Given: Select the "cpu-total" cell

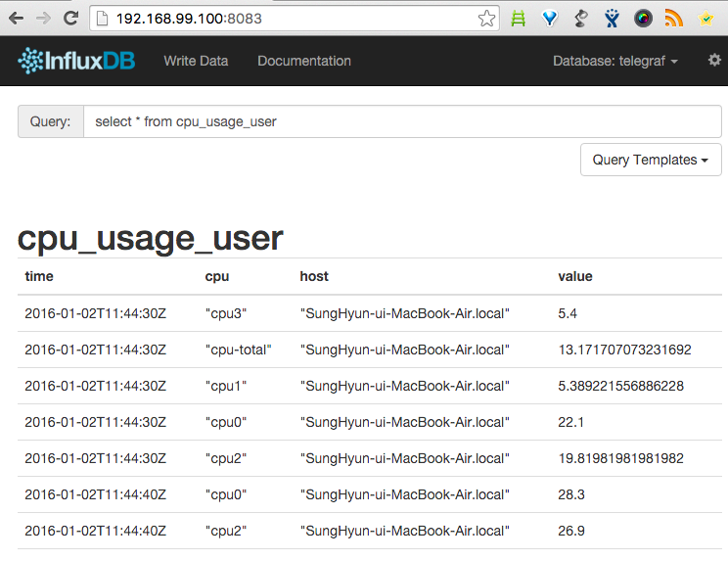Looking at the screenshot, I should pyautogui.click(x=238, y=350).
